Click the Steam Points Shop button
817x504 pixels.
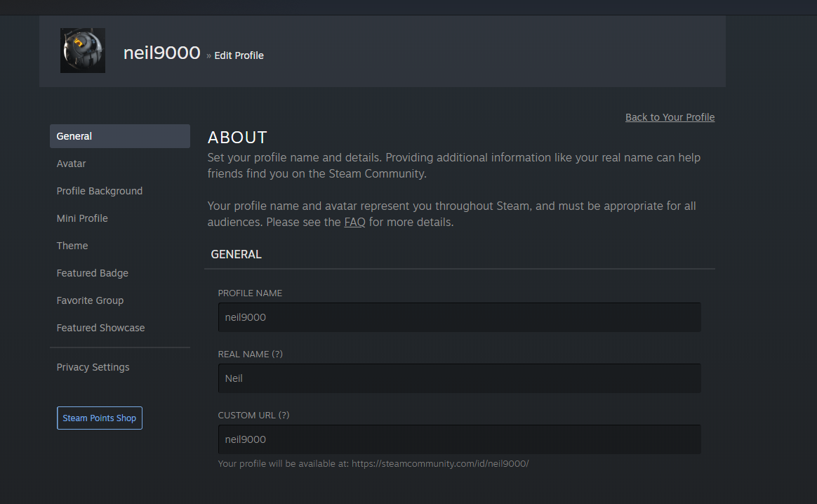tap(100, 418)
